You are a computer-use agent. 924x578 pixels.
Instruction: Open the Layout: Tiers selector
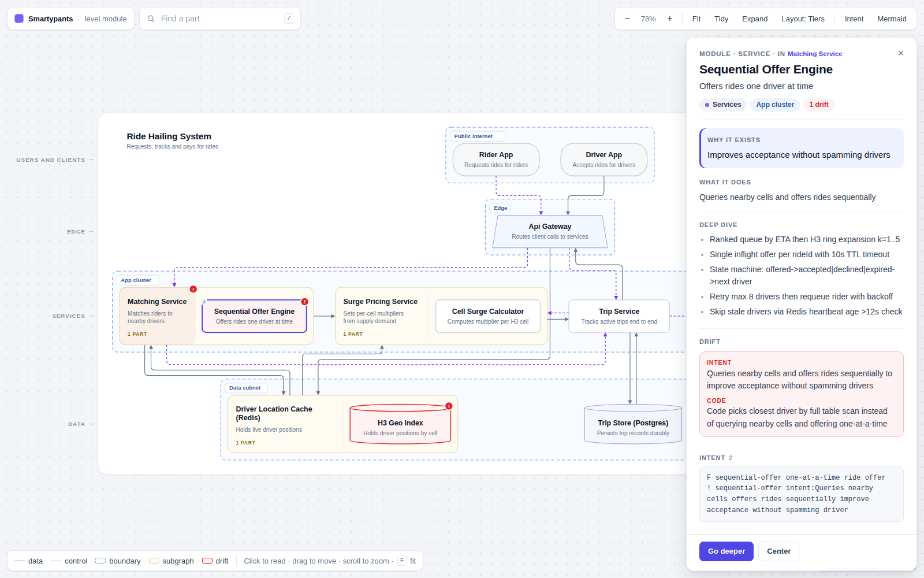[803, 18]
